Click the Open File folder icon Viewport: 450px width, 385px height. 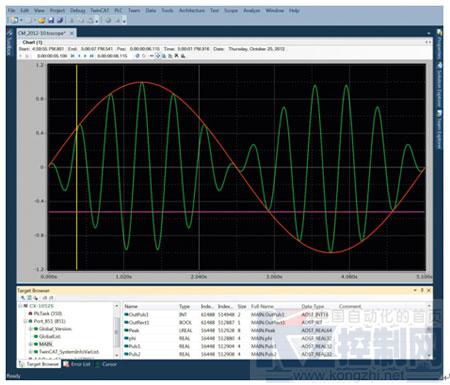[x=41, y=20]
